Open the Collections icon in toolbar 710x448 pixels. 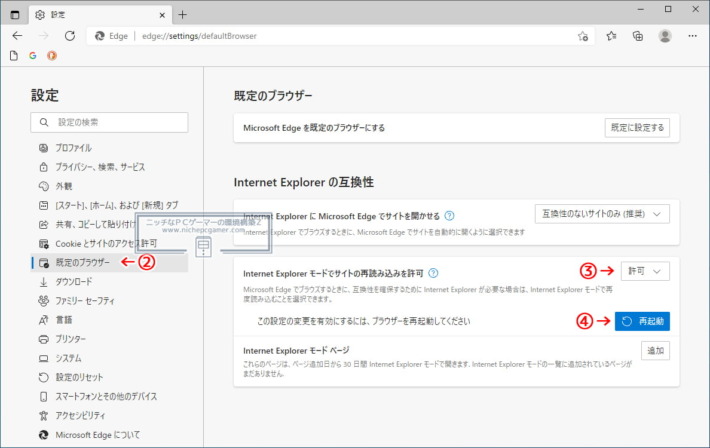638,35
